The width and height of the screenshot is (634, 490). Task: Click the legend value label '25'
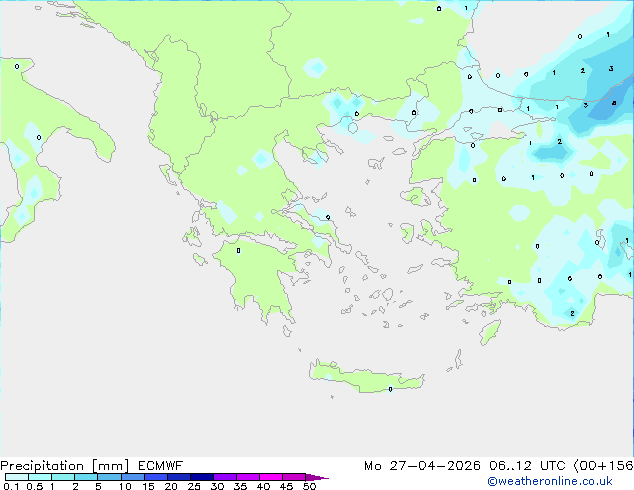click(194, 486)
